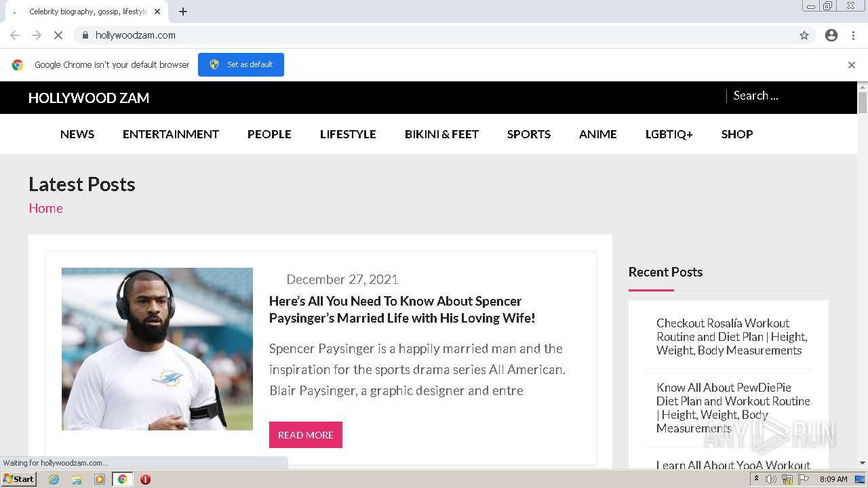Open the Chrome three-dot menu
The width and height of the screenshot is (868, 488).
[853, 35]
